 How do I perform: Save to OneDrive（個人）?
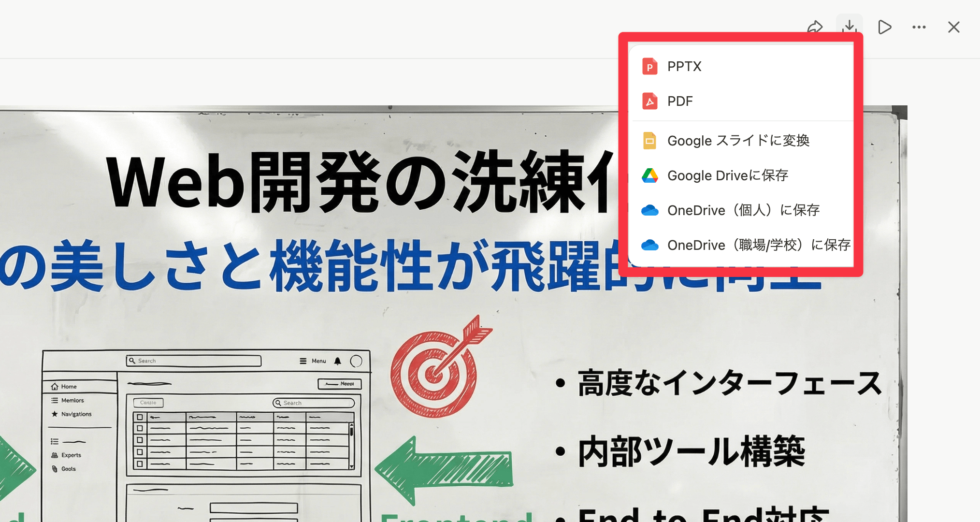click(744, 210)
